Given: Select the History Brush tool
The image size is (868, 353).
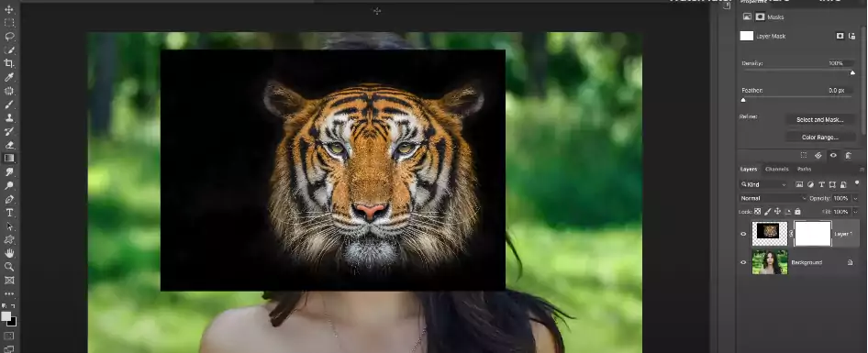Looking at the screenshot, I should [x=9, y=131].
